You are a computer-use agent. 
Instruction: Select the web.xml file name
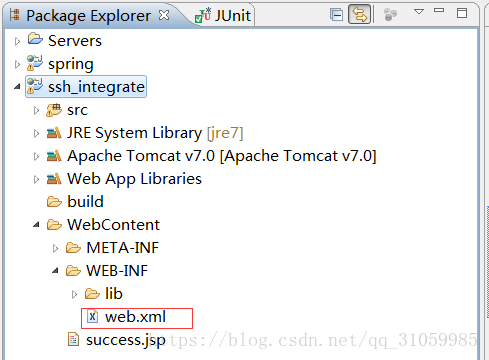[x=135, y=317]
